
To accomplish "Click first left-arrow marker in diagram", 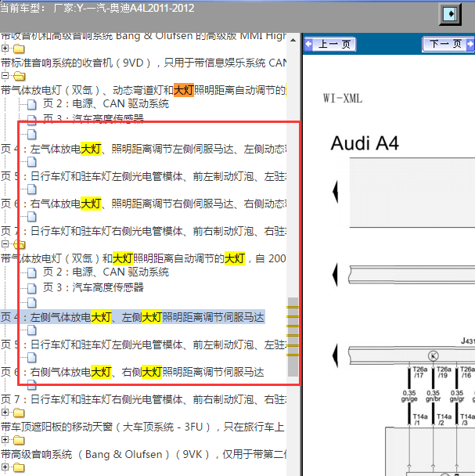I will pyautogui.click(x=335, y=192).
